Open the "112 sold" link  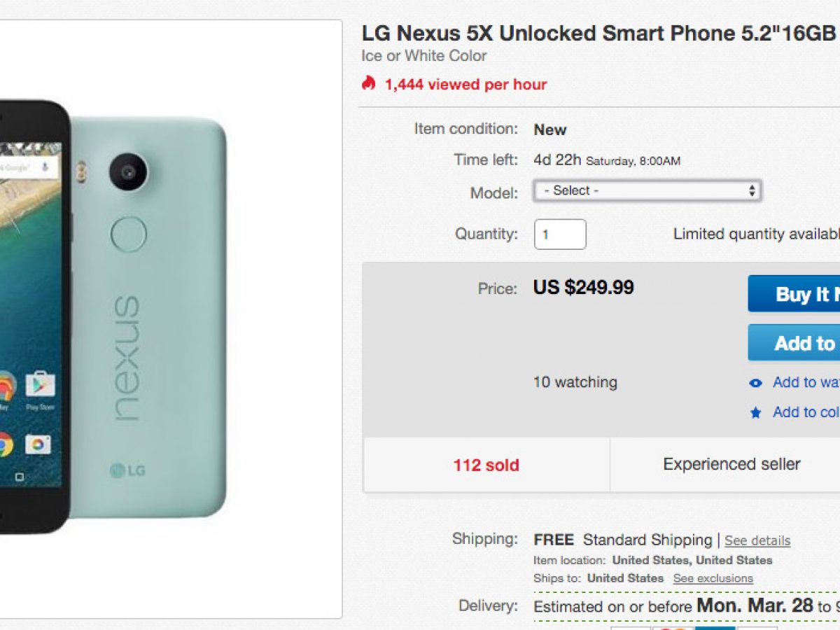(x=486, y=465)
